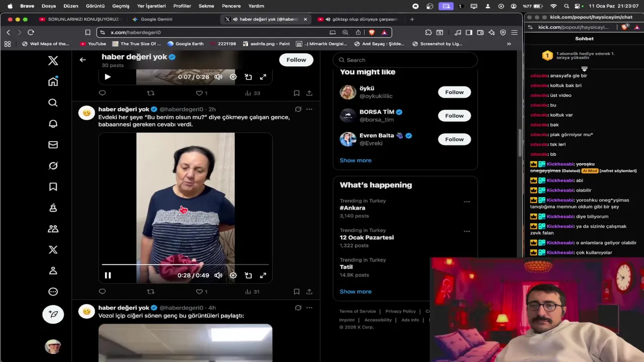Repost the babaanne video post
This screenshot has height=362, width=644.
(150, 292)
